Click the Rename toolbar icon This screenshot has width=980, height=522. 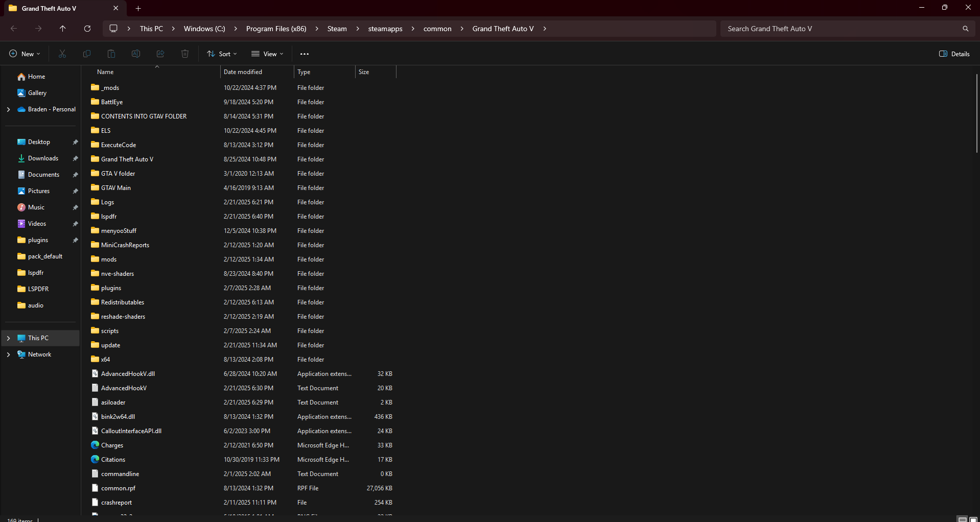coord(136,54)
